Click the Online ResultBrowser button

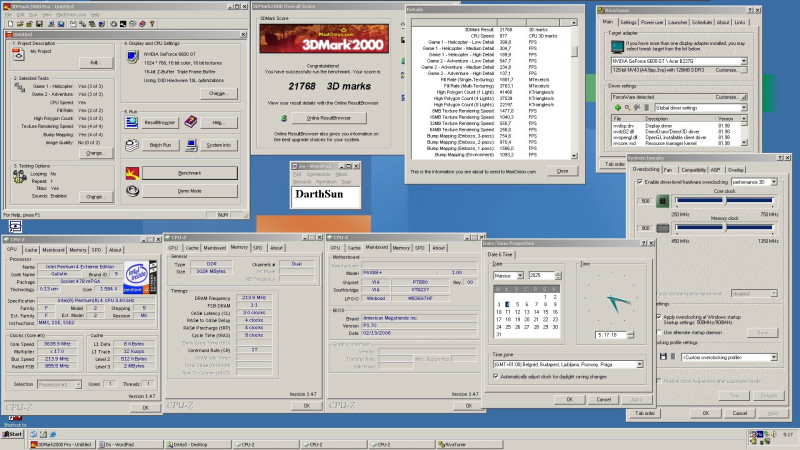point(329,118)
